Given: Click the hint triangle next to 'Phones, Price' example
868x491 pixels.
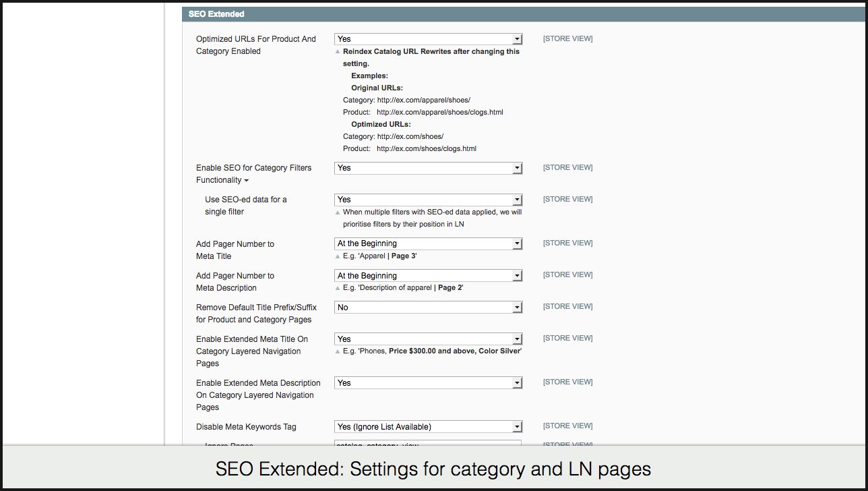Looking at the screenshot, I should click(338, 352).
